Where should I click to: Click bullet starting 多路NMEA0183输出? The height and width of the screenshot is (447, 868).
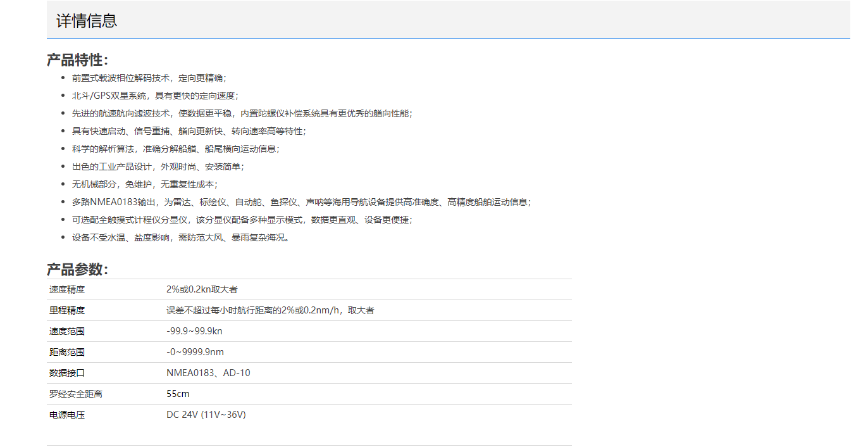point(301,202)
